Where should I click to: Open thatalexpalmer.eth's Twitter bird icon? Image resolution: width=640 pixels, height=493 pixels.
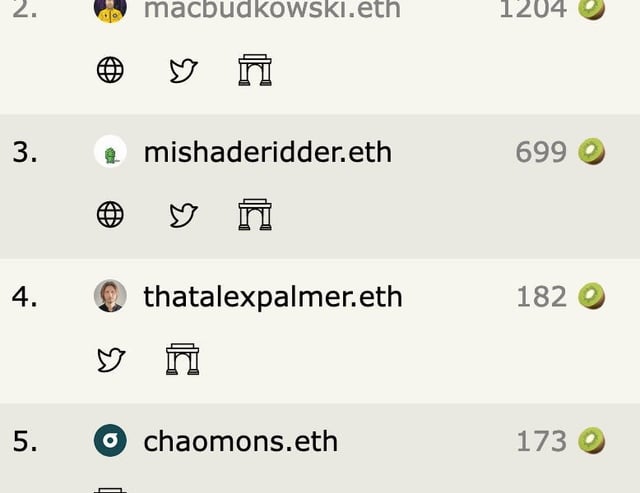coord(111,359)
